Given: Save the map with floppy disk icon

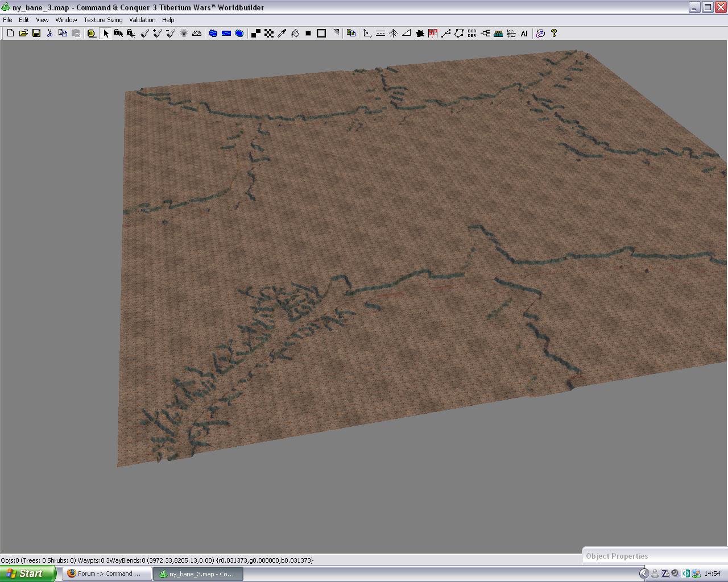Looking at the screenshot, I should (x=36, y=34).
